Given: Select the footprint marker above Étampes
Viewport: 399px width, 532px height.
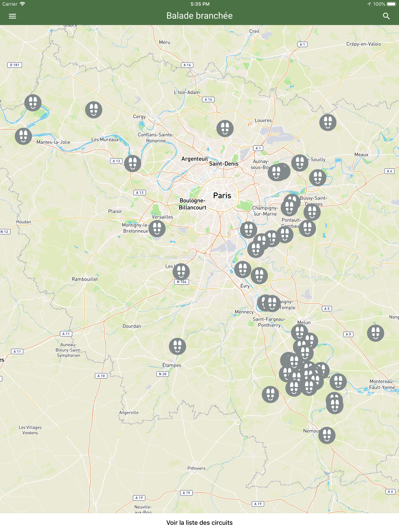Looking at the screenshot, I should pos(177,346).
